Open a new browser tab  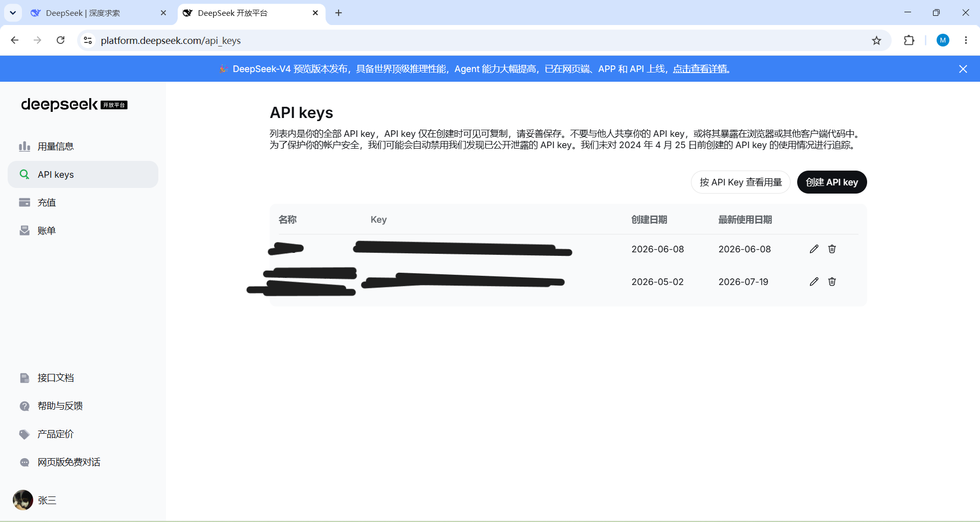(339, 13)
